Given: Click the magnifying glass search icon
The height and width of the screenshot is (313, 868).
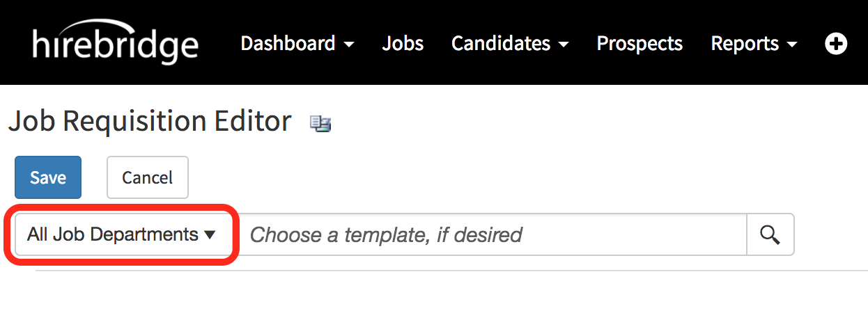Looking at the screenshot, I should click(770, 235).
